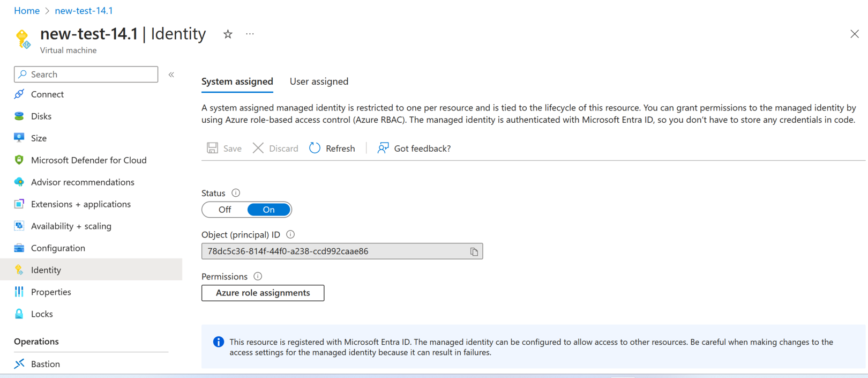Viewport: 868px width, 378px height.
Task: Click the Size monitor icon
Action: pyautogui.click(x=19, y=138)
